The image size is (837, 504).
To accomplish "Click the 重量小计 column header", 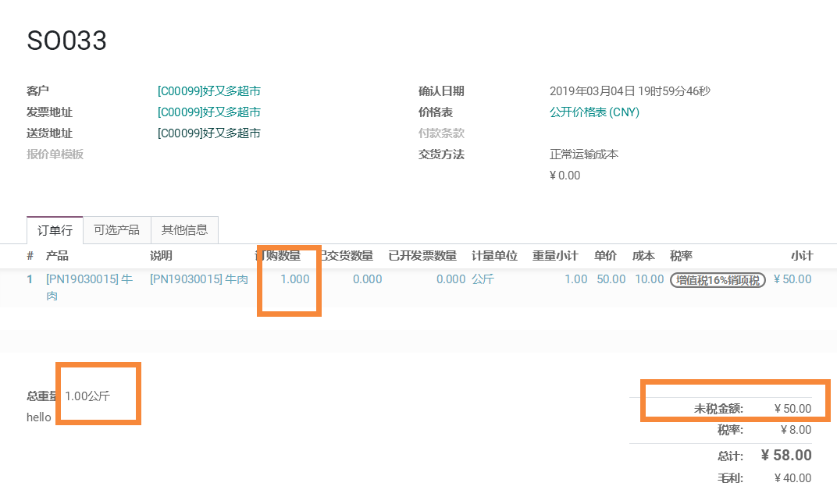I will [555, 256].
